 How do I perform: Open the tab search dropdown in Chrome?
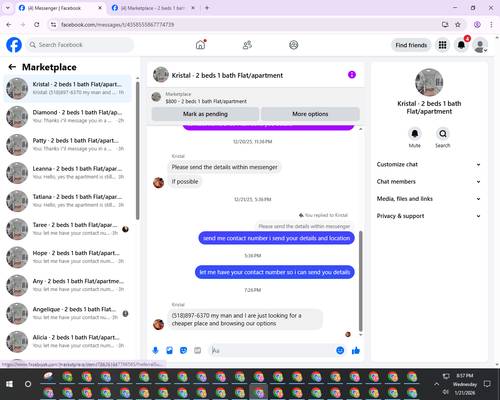7,8
